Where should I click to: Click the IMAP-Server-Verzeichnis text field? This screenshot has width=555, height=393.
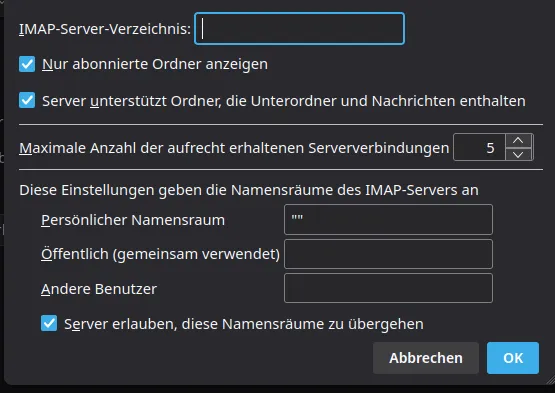click(299, 29)
